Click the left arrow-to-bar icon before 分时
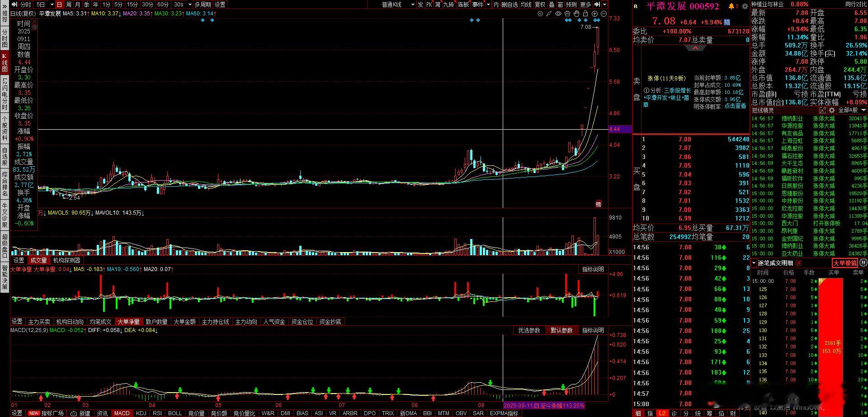The height and width of the screenshot is (417, 868). point(14,5)
